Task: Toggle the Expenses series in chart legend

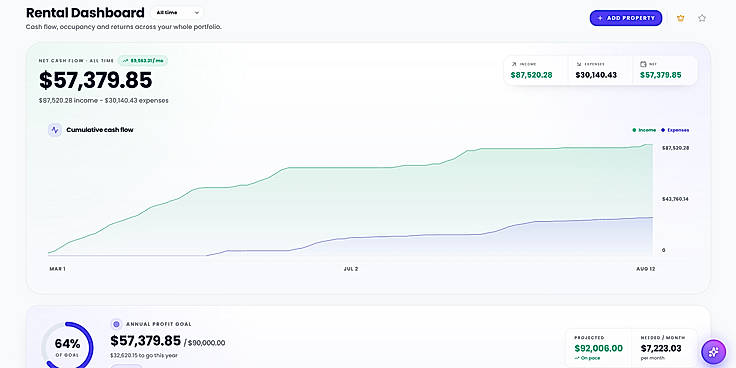Action: pos(675,130)
